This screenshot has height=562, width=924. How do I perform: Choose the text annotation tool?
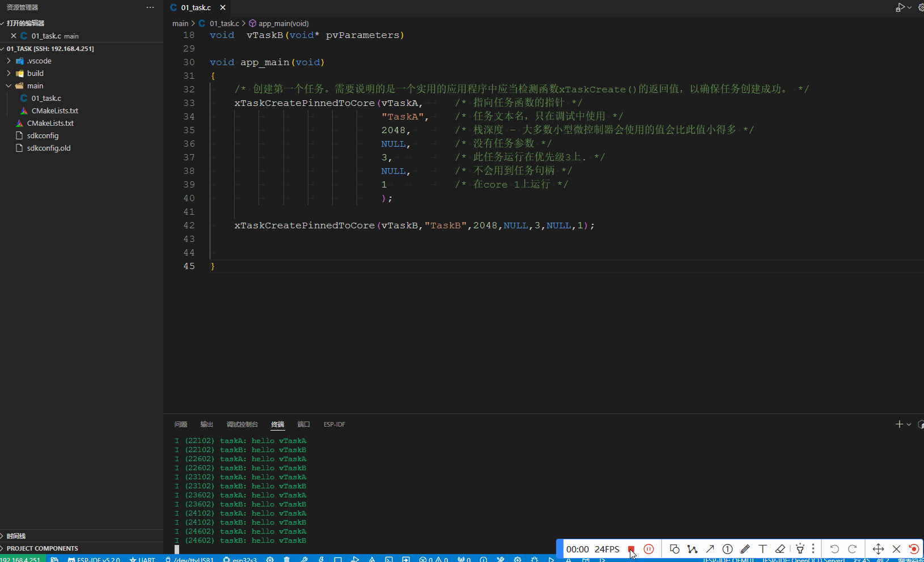[x=762, y=549]
